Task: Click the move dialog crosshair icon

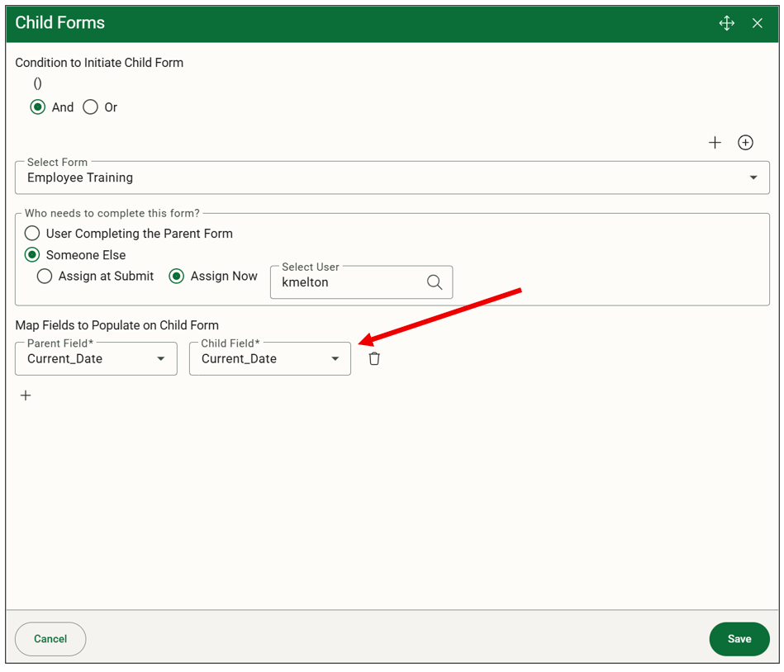Action: click(x=726, y=23)
